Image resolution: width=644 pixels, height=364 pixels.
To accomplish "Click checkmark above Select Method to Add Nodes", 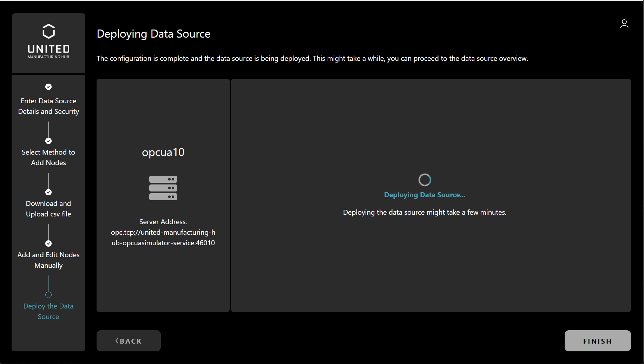I will (x=48, y=141).
